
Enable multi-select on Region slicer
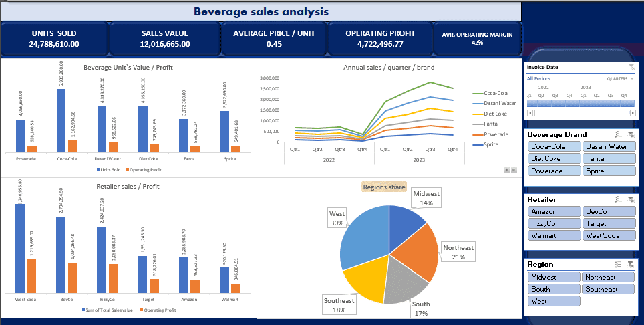pyautogui.click(x=619, y=264)
